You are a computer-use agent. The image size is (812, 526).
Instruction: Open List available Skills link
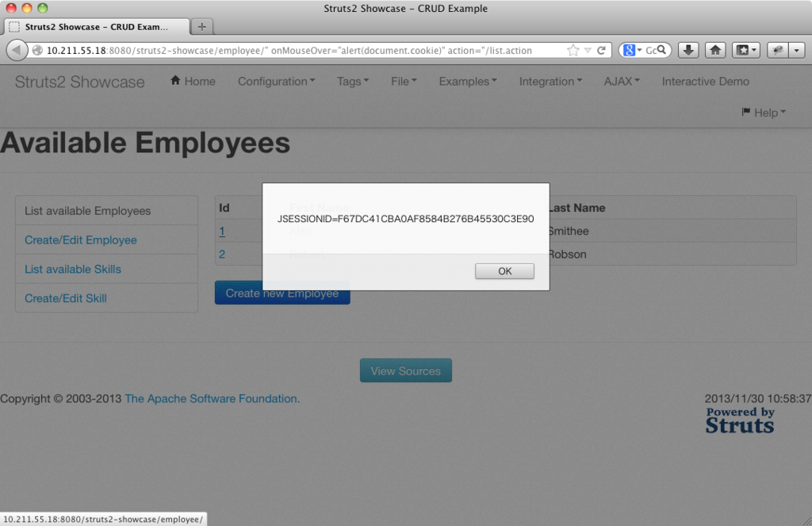pos(72,269)
